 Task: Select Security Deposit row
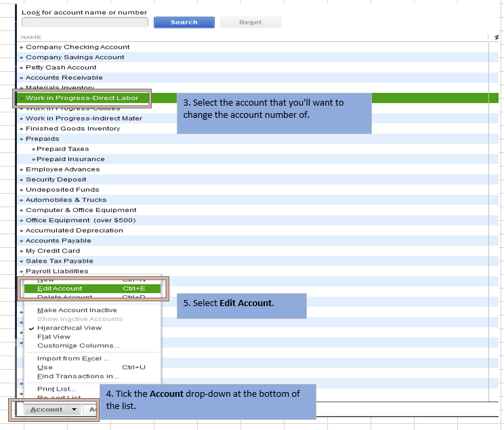click(x=258, y=179)
